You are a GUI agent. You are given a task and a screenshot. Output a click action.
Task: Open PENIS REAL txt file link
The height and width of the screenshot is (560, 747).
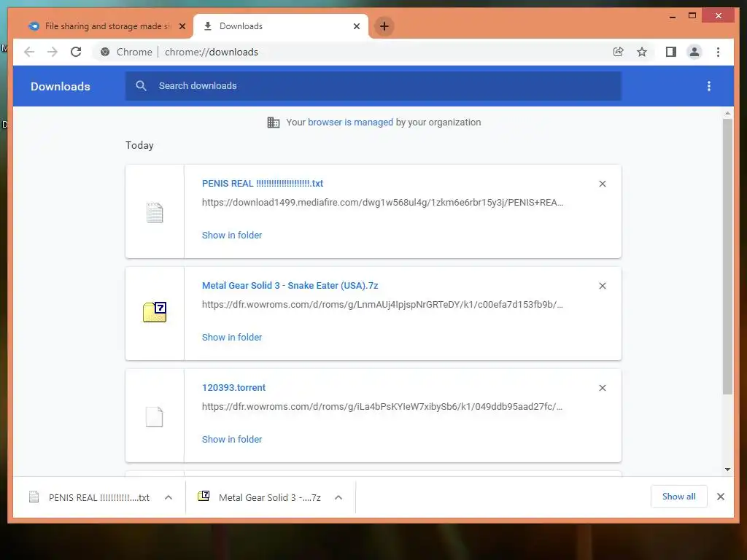[263, 183]
